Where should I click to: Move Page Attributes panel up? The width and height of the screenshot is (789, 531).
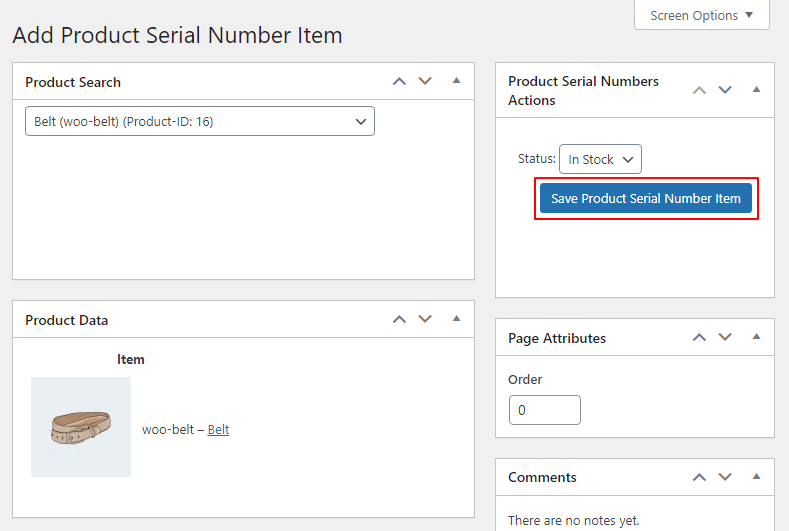pos(699,337)
